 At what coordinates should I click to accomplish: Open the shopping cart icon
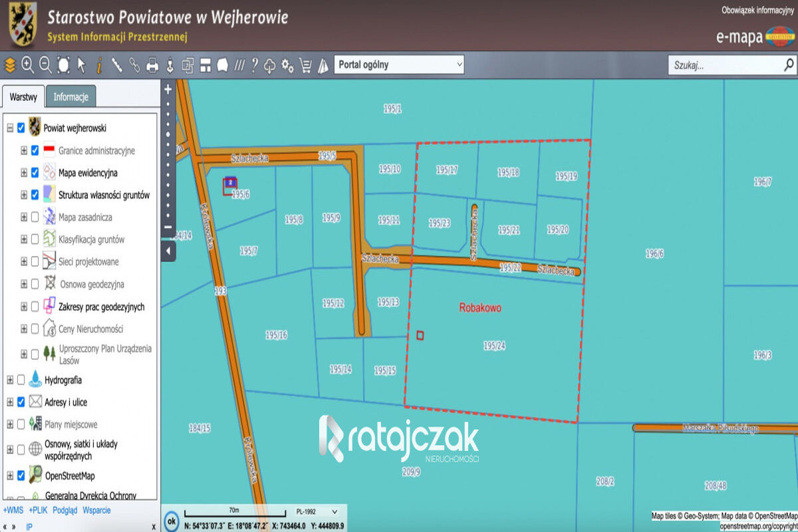tap(306, 65)
